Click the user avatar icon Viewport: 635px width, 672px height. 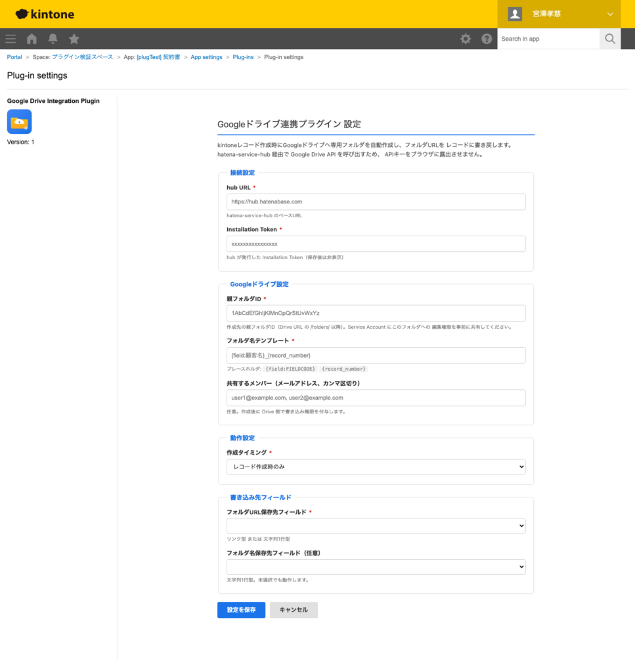tap(515, 13)
